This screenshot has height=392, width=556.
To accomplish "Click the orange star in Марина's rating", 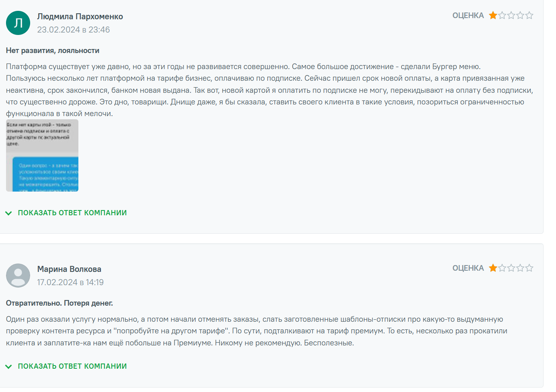I will click(x=493, y=268).
